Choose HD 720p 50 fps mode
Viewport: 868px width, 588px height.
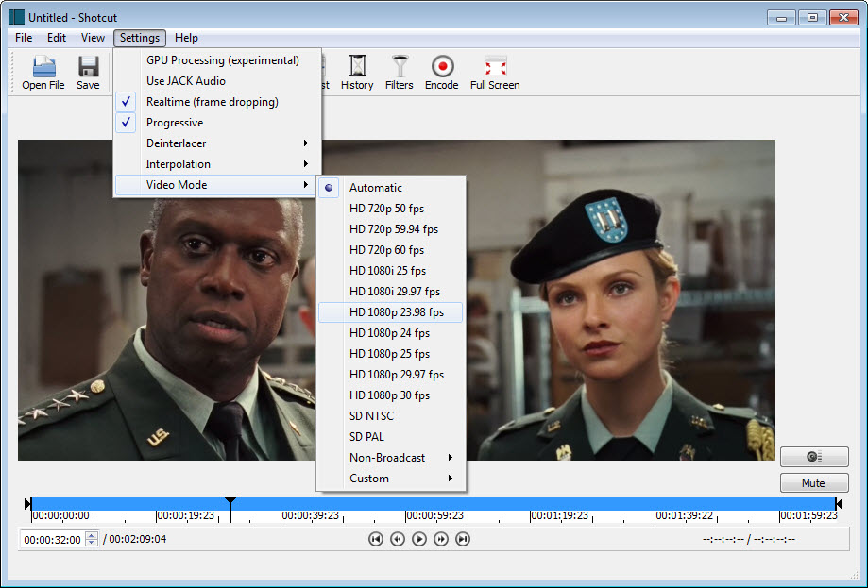(x=391, y=209)
